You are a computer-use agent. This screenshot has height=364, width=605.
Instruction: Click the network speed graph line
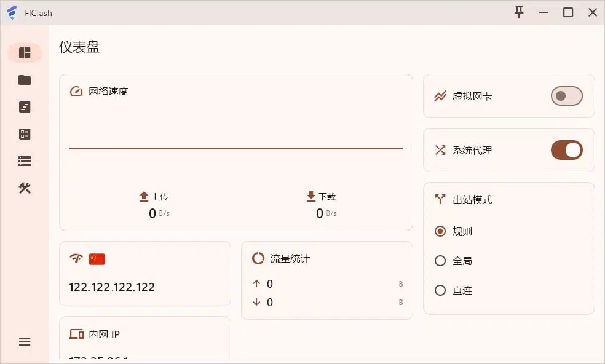coord(236,148)
